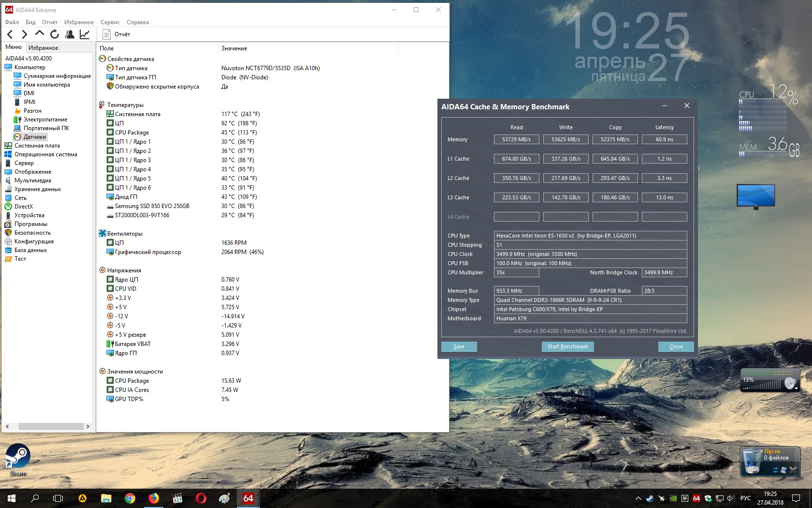This screenshot has width=812, height=508.
Task: Open the Windows Start menu
Action: click(12, 498)
